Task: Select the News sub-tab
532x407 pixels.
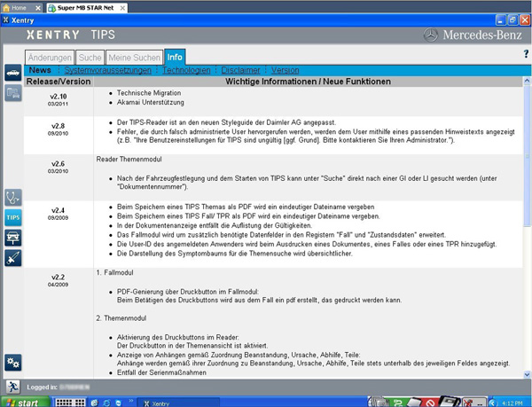Action: coord(40,70)
